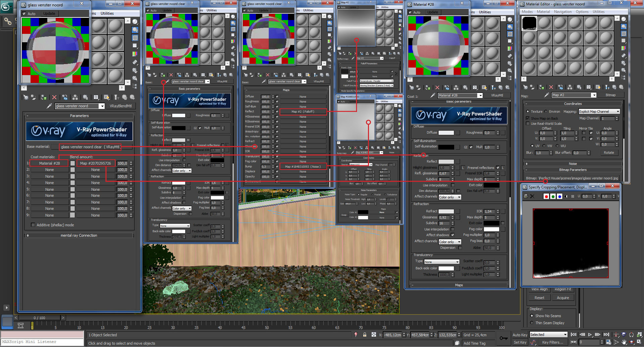Reset map with red X in Map #2 editor
Image resolution: width=644 pixels, height=347 pixels.
coord(551,87)
